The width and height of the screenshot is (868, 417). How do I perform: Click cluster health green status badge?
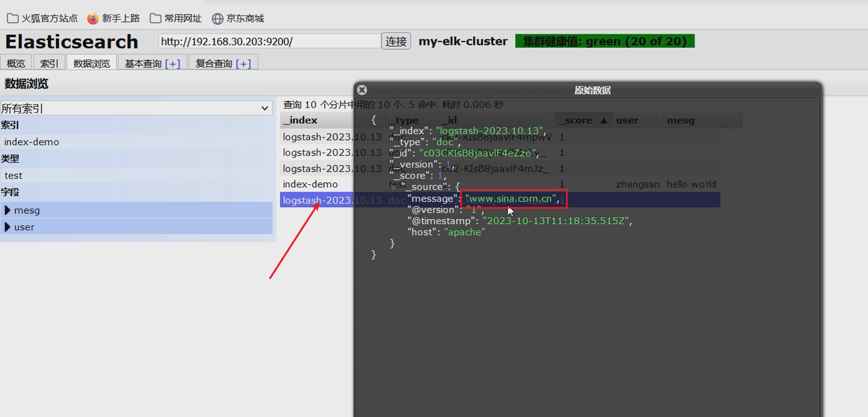pos(605,41)
